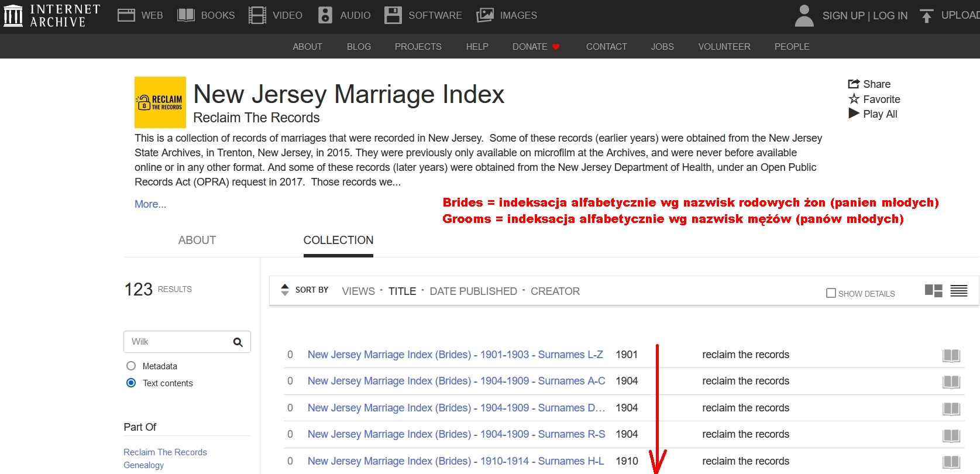The width and height of the screenshot is (980, 474).
Task: Click the VIDEO label in top navigation
Action: click(287, 15)
